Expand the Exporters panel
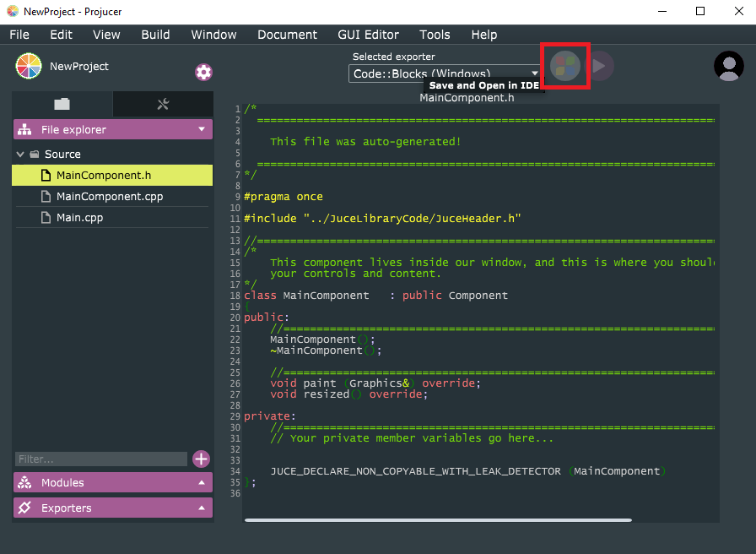This screenshot has width=756, height=554. [113, 508]
